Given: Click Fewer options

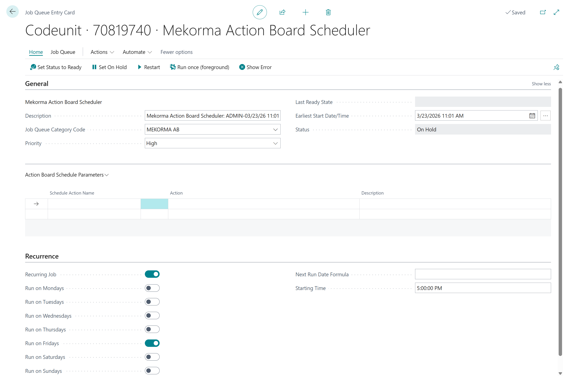Looking at the screenshot, I should click(x=176, y=52).
